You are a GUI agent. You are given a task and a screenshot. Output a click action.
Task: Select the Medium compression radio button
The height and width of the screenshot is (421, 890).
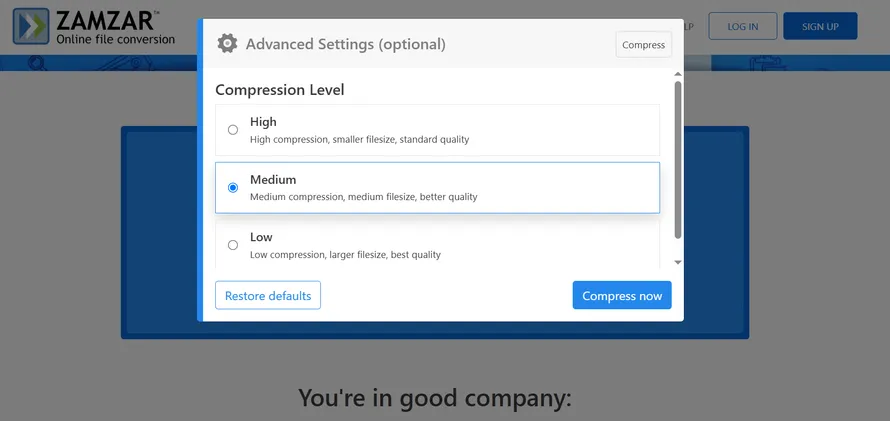click(233, 188)
